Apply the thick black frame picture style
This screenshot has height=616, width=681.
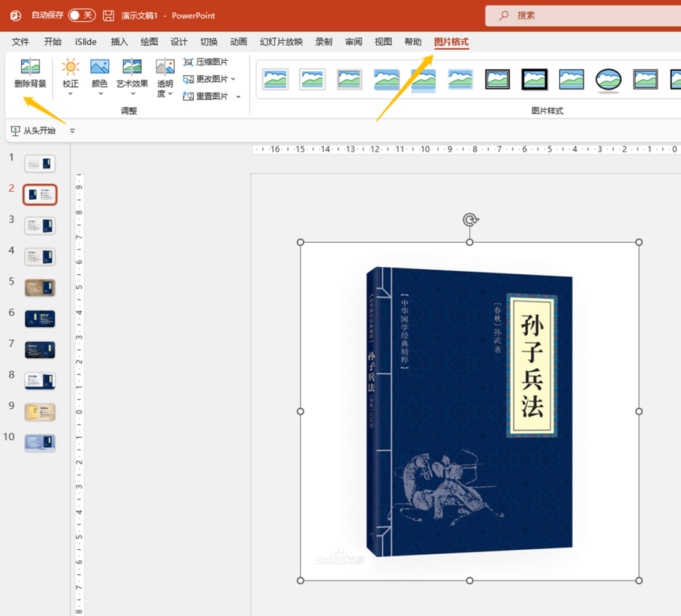click(535, 79)
